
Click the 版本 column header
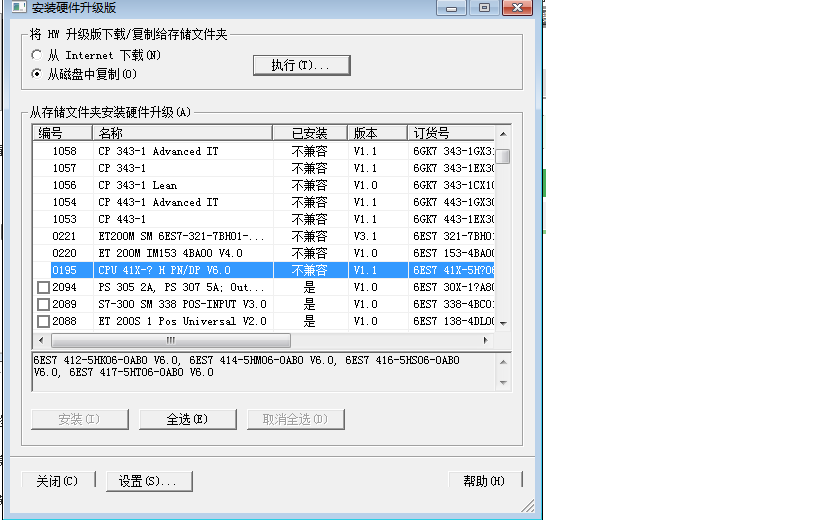point(377,133)
